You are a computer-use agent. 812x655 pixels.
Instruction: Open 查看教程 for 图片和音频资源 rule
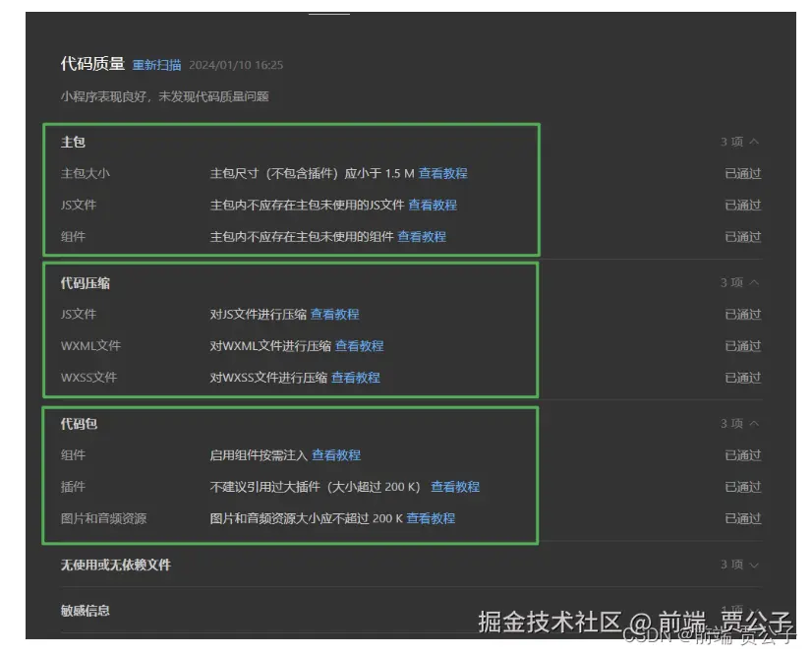[x=433, y=517]
